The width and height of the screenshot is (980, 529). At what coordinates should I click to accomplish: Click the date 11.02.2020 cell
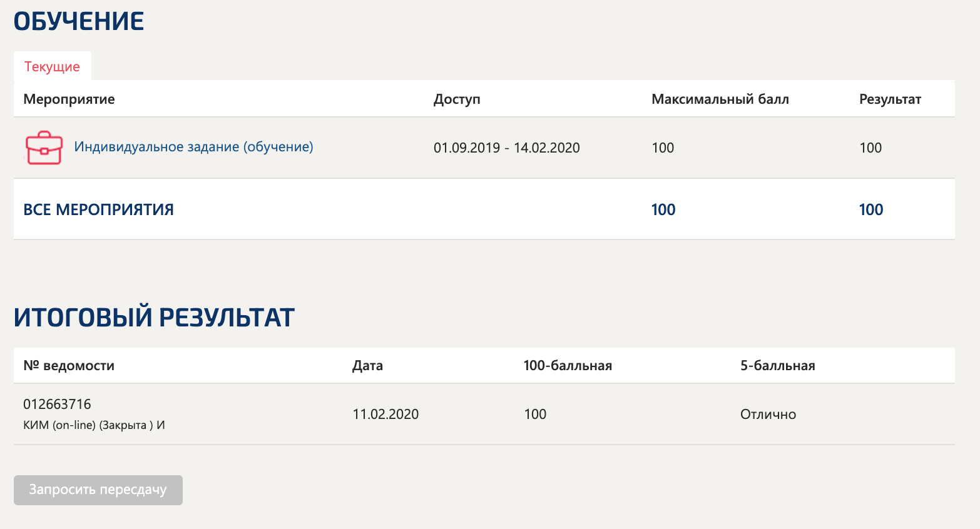click(385, 415)
